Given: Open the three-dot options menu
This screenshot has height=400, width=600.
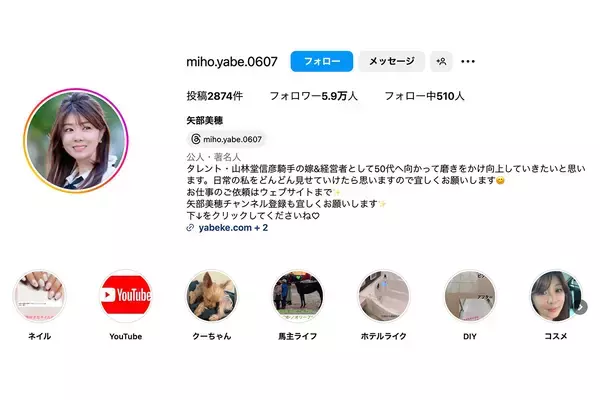Looking at the screenshot, I should (x=468, y=61).
